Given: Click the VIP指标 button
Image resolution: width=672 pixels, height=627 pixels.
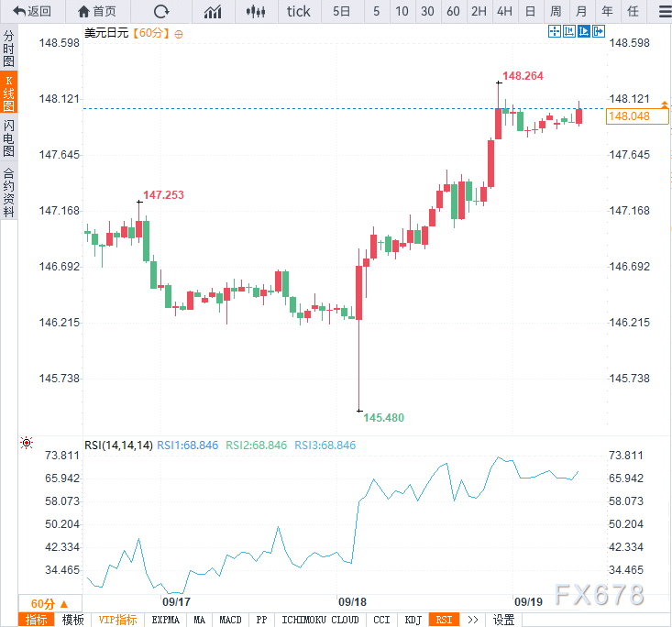Looking at the screenshot, I should tap(117, 620).
